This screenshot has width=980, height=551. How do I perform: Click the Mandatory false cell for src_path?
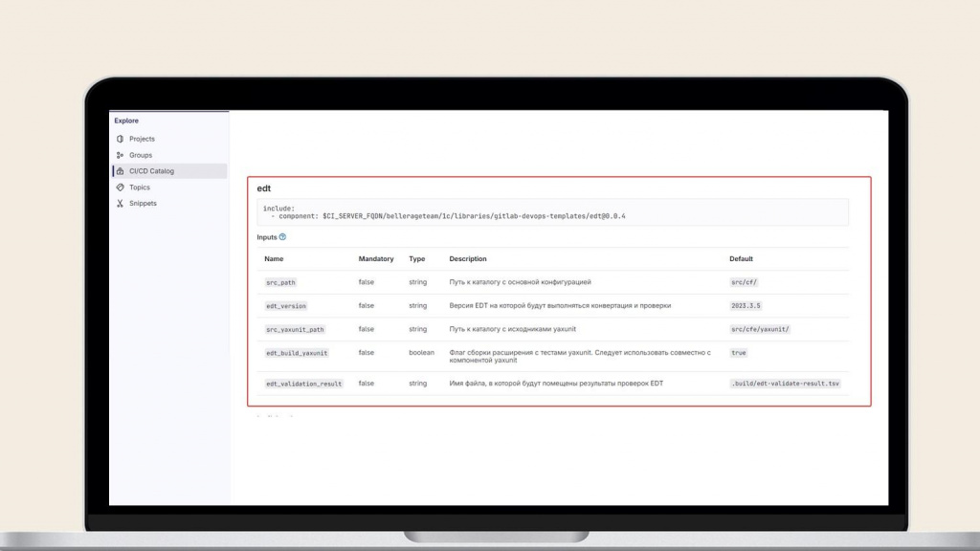[367, 282]
